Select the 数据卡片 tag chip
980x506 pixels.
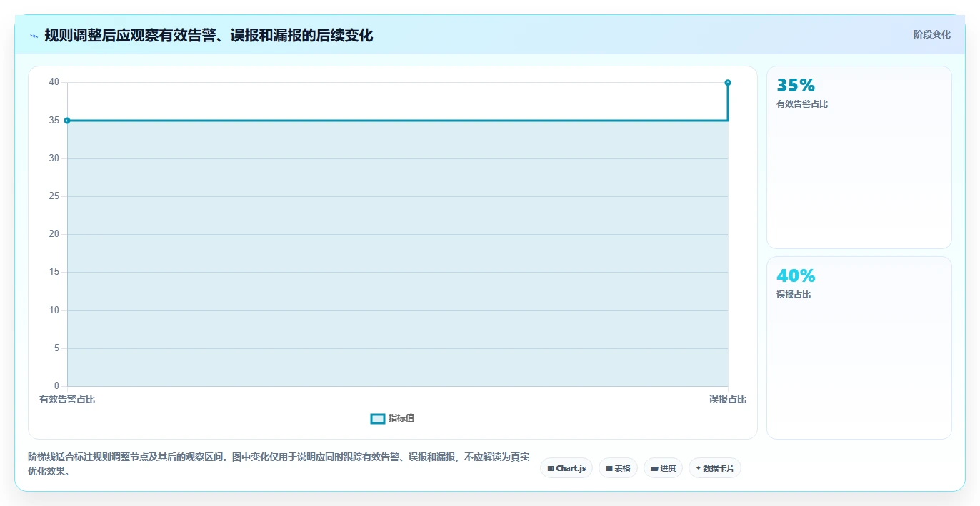[715, 468]
